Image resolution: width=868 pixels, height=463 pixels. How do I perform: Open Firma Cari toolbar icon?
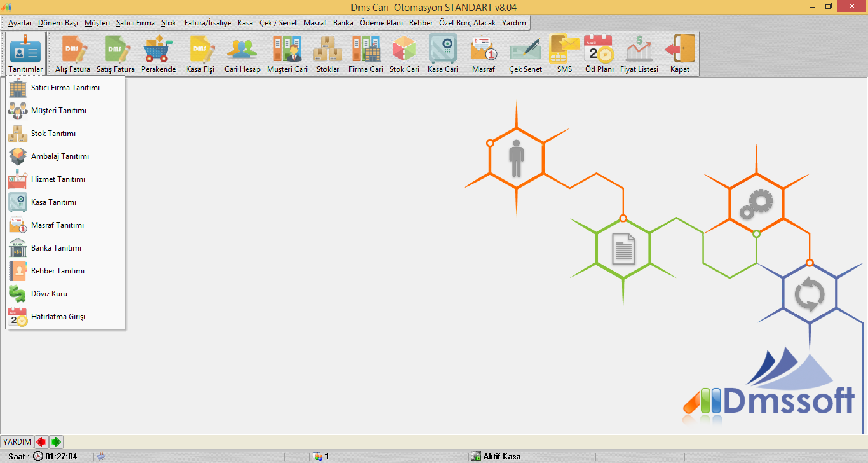(x=366, y=54)
